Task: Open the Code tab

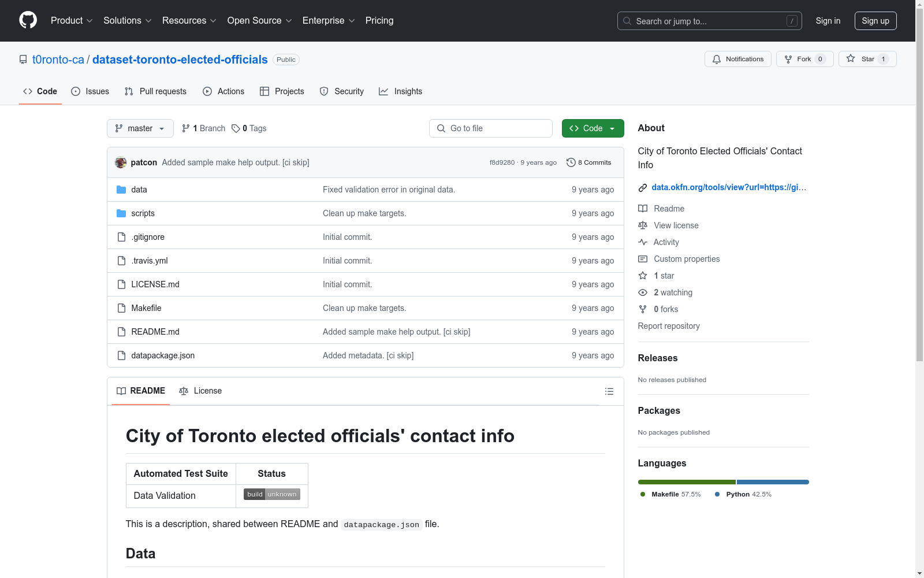Action: (40, 91)
